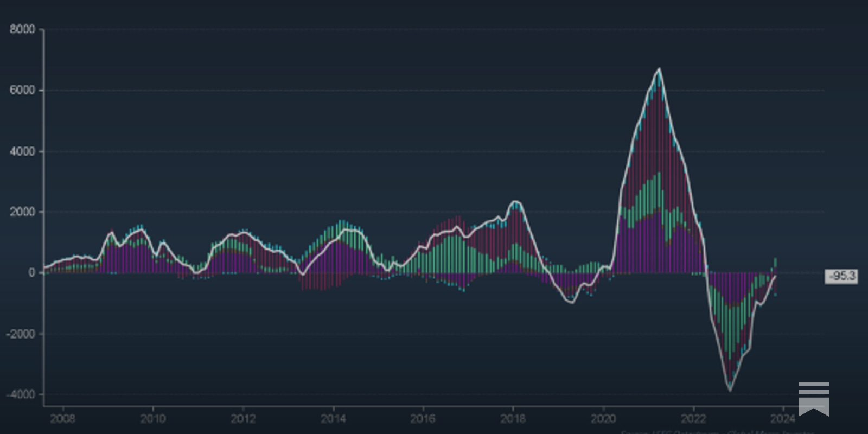Click the -2000 y-axis label
868x434 pixels.
[21, 334]
